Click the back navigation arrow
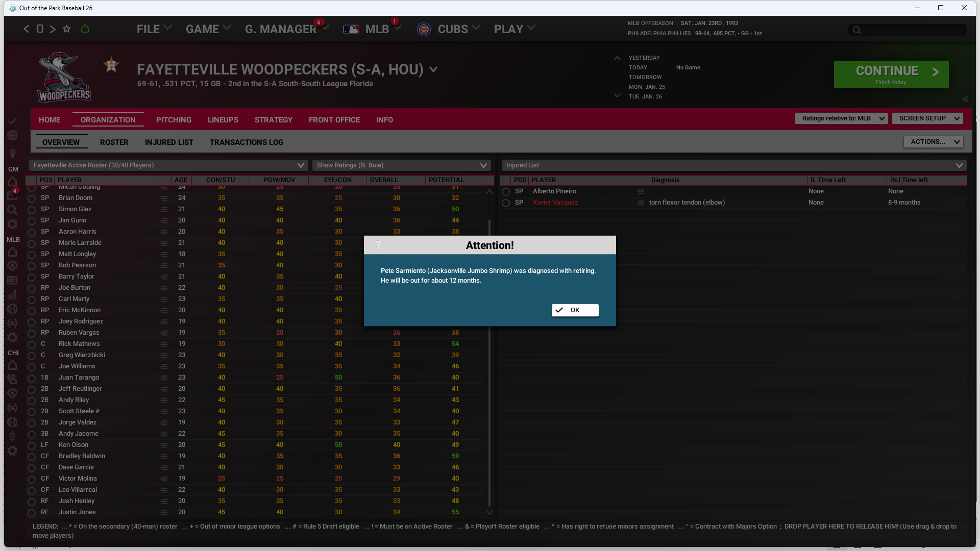Screen dimensions: 980x551 26,29
